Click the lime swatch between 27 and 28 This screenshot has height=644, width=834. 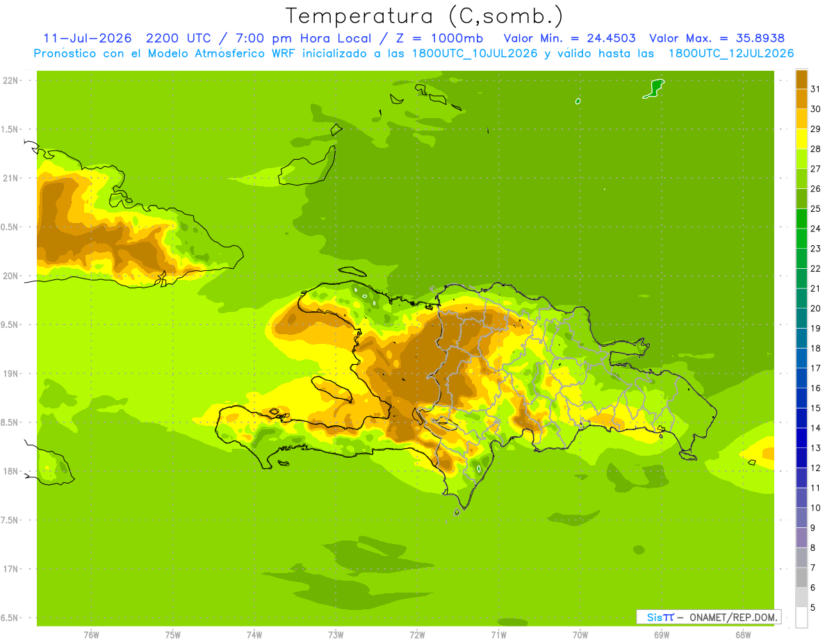[x=801, y=159]
